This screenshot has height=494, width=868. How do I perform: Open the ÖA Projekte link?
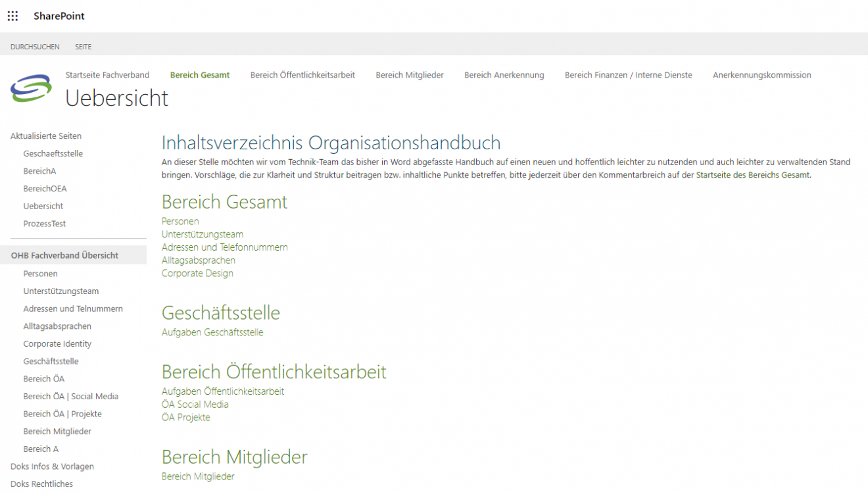point(186,417)
